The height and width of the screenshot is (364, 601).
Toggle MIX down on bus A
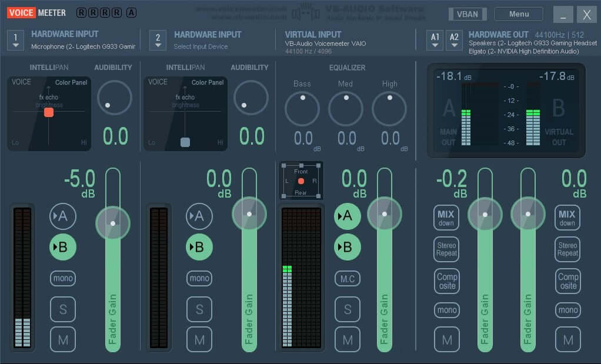(x=446, y=218)
